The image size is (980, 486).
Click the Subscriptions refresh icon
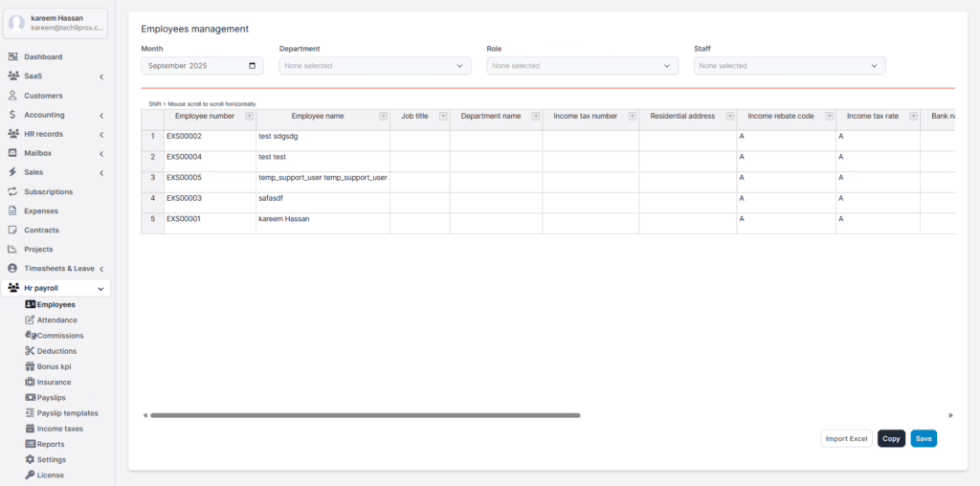click(x=13, y=191)
